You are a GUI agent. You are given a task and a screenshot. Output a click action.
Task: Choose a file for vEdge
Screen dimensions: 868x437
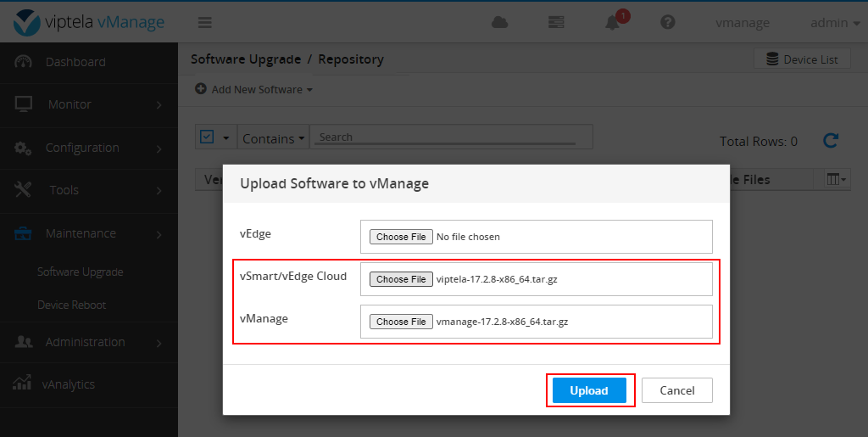(401, 237)
